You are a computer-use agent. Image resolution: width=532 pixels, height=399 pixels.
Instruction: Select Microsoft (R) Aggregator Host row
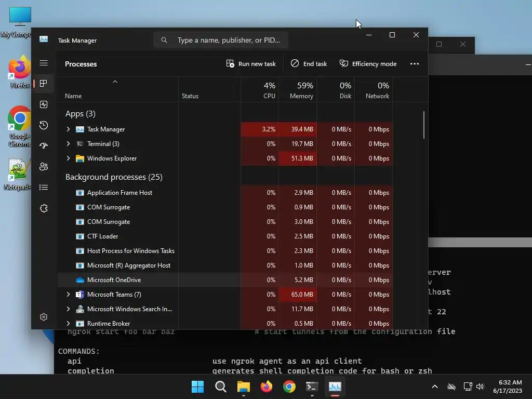tap(225, 265)
